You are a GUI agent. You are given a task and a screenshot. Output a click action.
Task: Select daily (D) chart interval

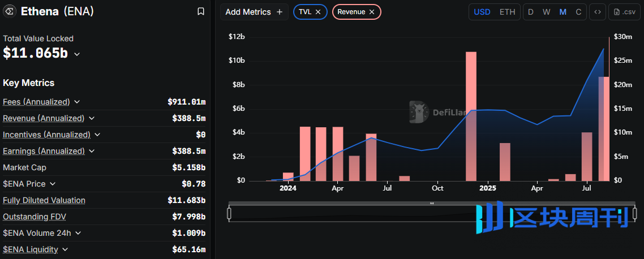(x=531, y=12)
